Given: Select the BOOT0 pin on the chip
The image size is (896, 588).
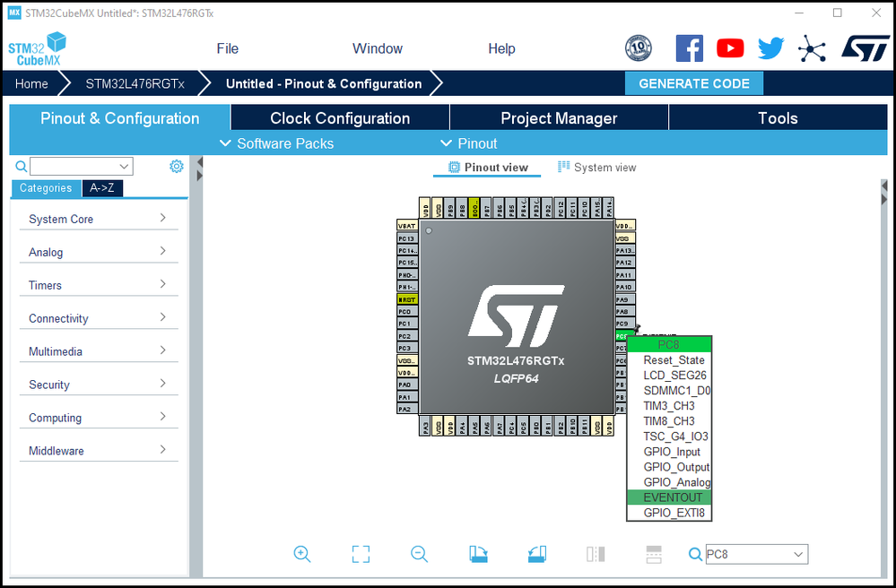Looking at the screenshot, I should [x=474, y=208].
